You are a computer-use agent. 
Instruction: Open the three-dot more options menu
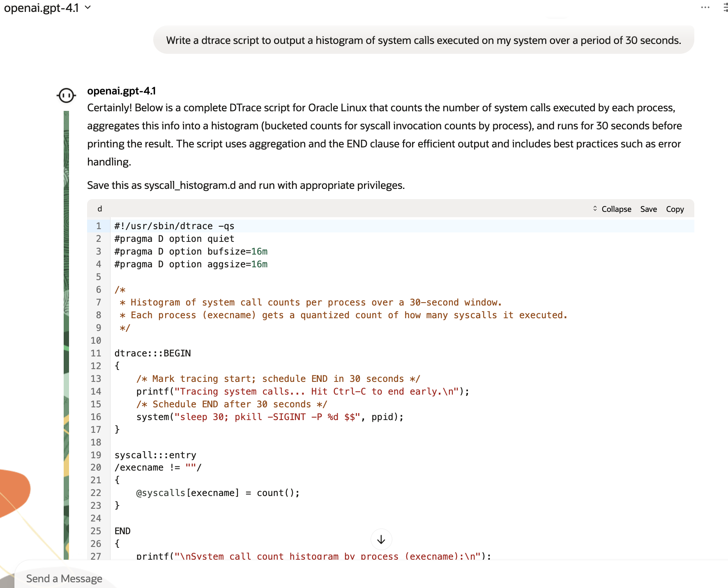[705, 7]
